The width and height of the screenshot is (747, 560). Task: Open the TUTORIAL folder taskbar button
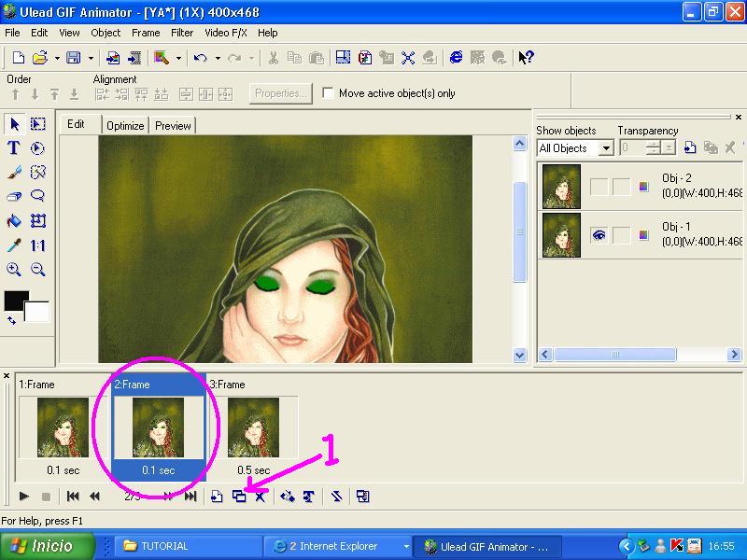point(187,546)
